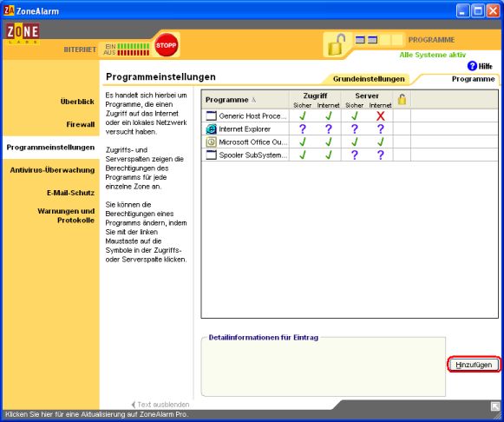Click the PROGRAMME label in header
This screenshot has width=504, height=422.
tap(431, 40)
